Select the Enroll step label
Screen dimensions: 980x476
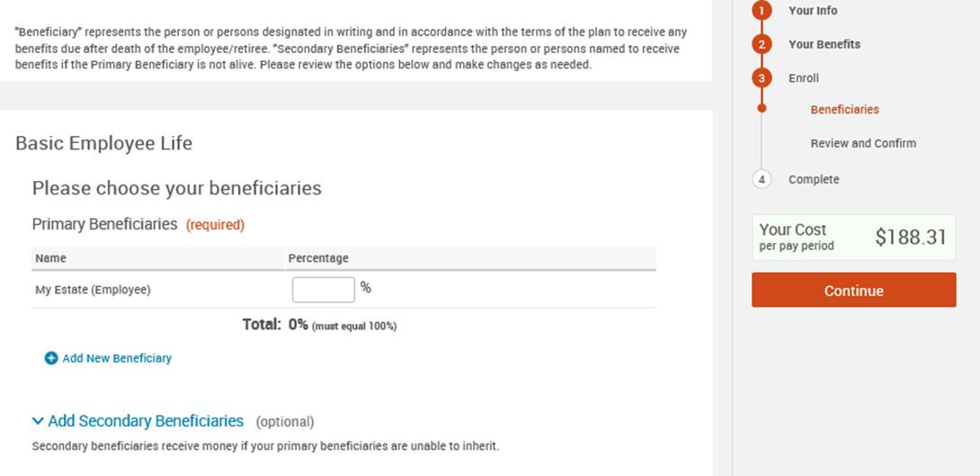(804, 78)
